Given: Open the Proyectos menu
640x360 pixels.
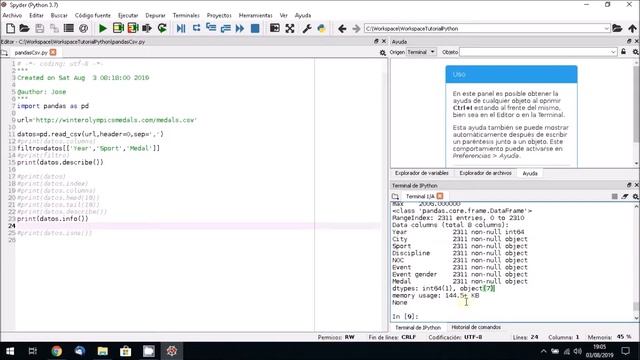Looking at the screenshot, I should tap(219, 15).
